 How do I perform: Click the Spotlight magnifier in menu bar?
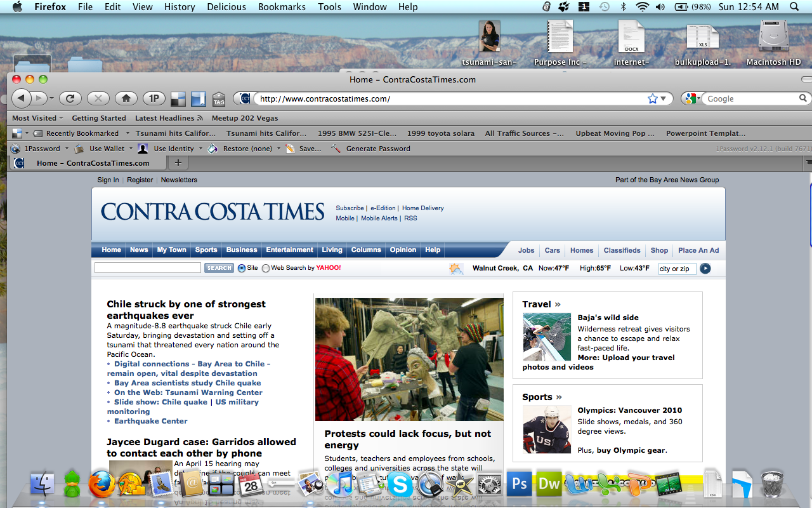[x=794, y=7]
